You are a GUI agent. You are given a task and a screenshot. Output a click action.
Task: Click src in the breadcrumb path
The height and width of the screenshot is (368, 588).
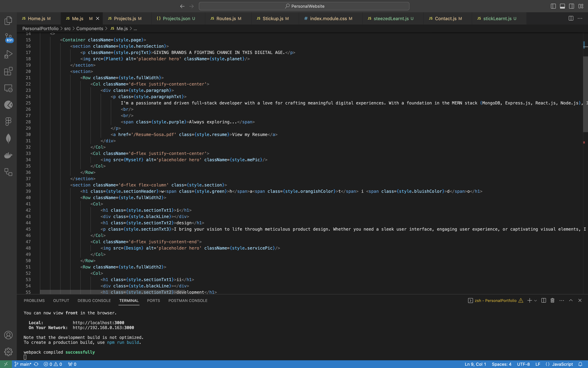click(x=67, y=29)
